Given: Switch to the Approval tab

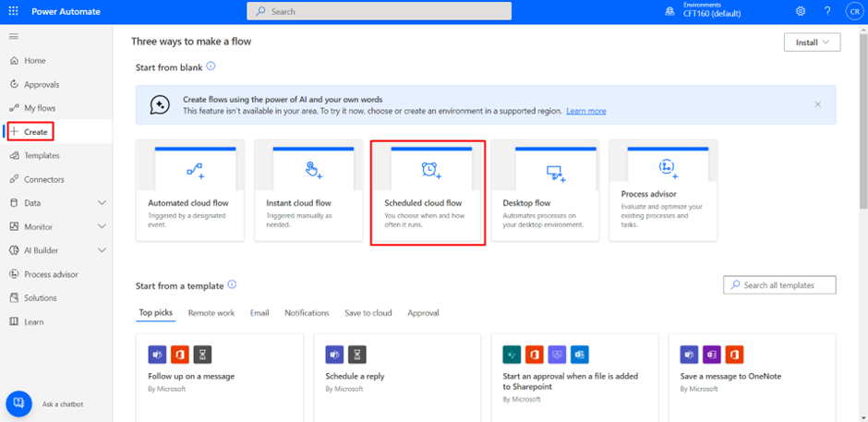Looking at the screenshot, I should pyautogui.click(x=424, y=313).
